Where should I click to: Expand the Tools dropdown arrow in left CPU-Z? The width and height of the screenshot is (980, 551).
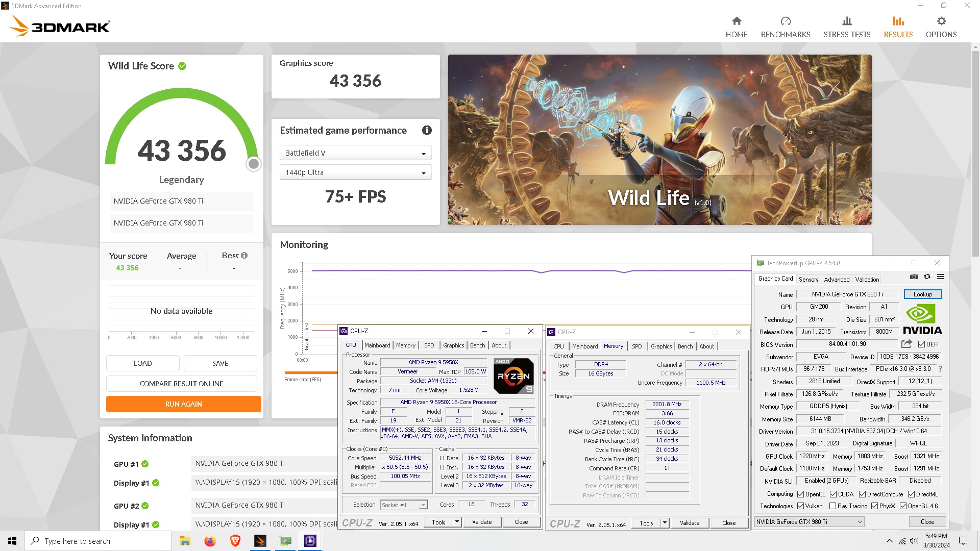click(457, 522)
